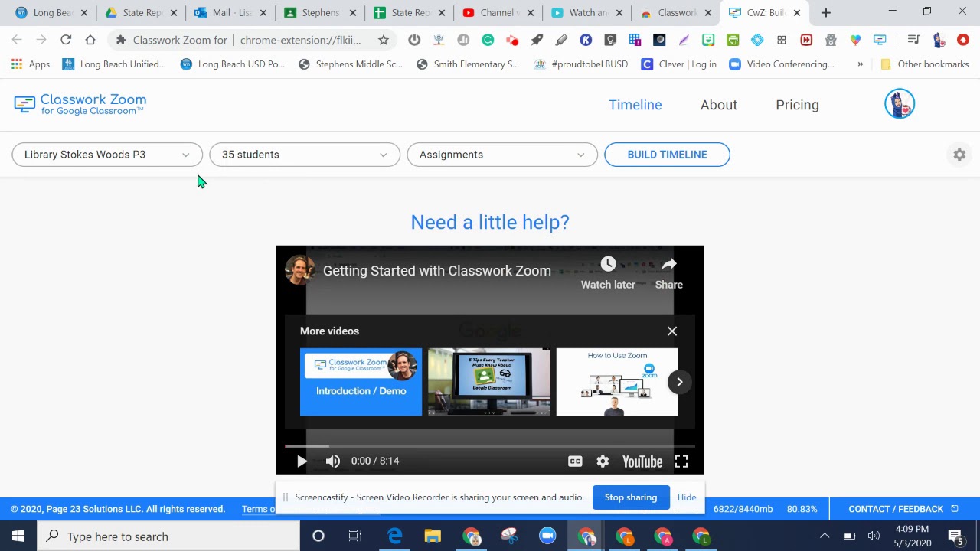Open Introduction / Demo video thumbnail
This screenshot has width=980, height=551.
point(361,382)
